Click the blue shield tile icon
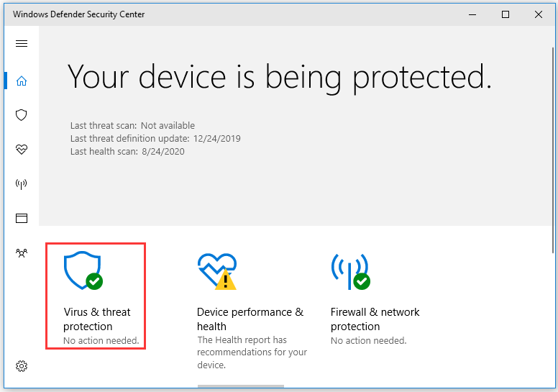Screen dimensions: 558x392 [x=83, y=270]
